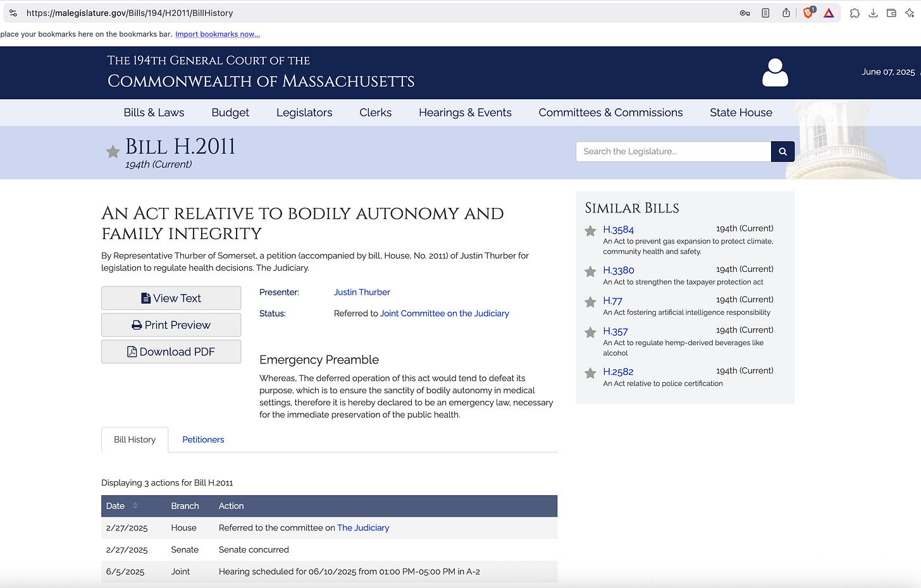Viewport: 921px width, 588px height.
Task: Open the browser downloads icon
Action: [x=873, y=13]
